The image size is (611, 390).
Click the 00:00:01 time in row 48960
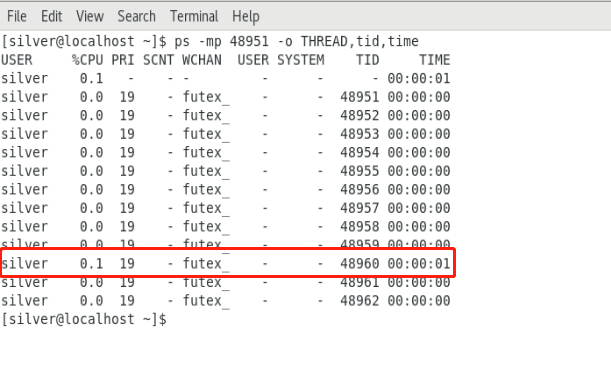pos(419,264)
